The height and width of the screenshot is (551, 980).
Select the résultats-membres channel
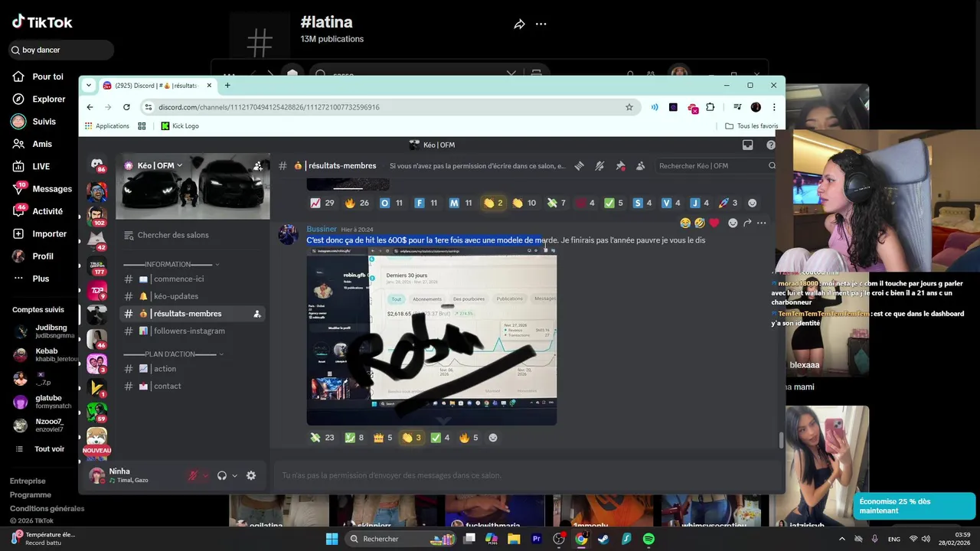click(x=188, y=314)
